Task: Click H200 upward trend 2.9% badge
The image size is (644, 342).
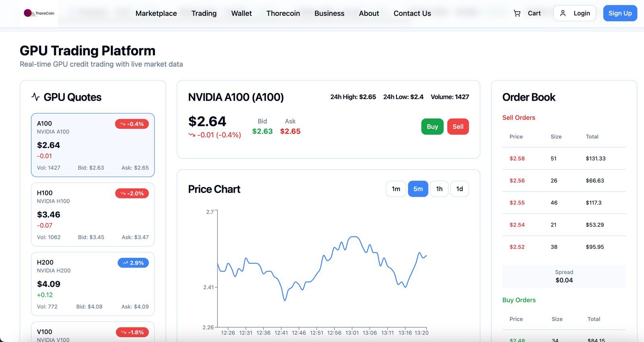Action: (x=133, y=263)
